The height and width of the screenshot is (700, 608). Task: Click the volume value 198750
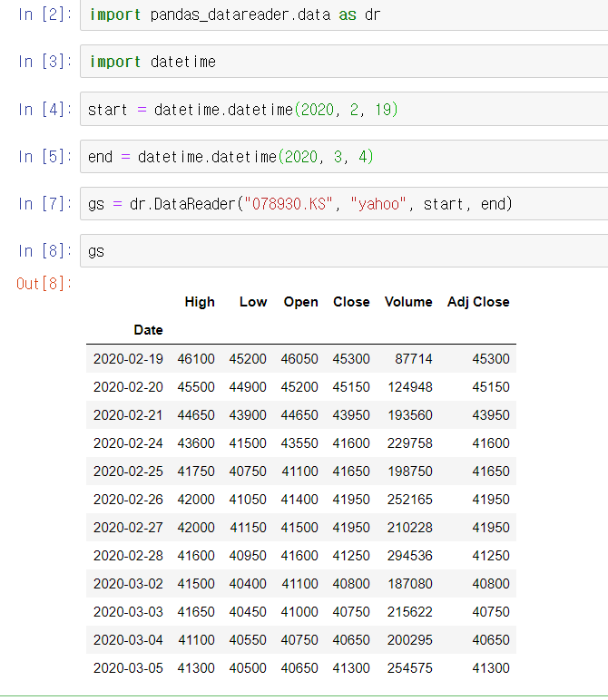click(x=410, y=471)
